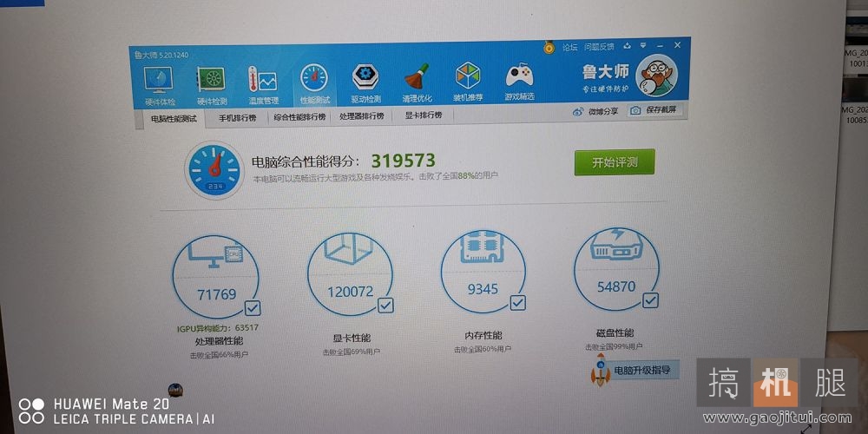Open the title bar dropdown menu arrow
Screen dimensions: 868x434
[x=642, y=45]
